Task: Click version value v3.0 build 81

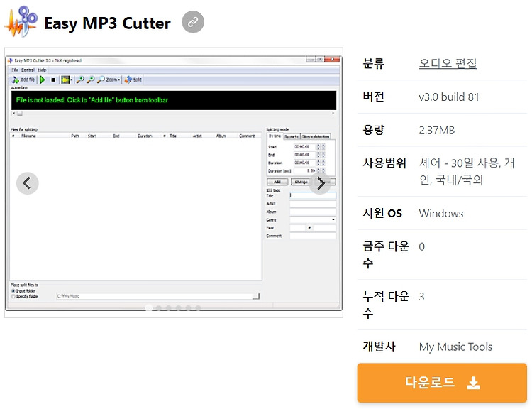Action: 448,97
